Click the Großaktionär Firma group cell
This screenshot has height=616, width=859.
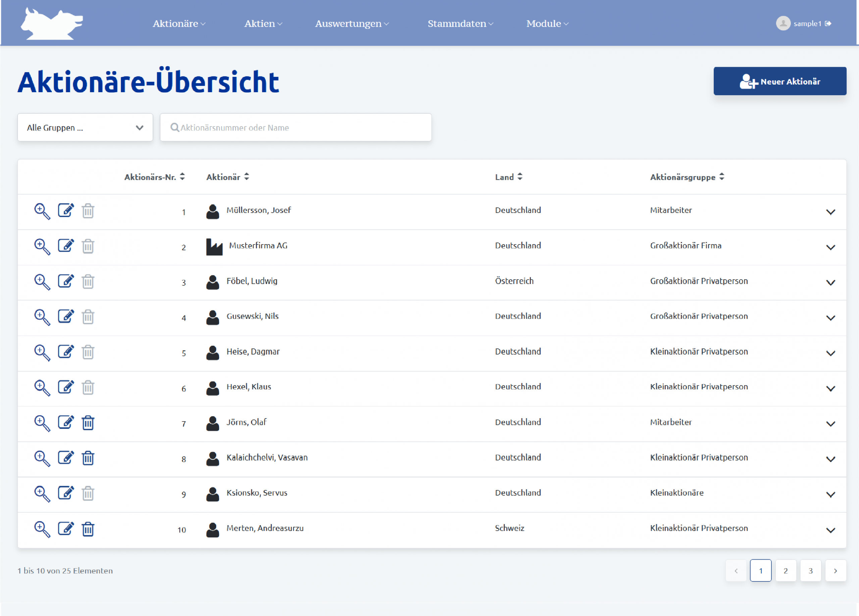pyautogui.click(x=686, y=245)
